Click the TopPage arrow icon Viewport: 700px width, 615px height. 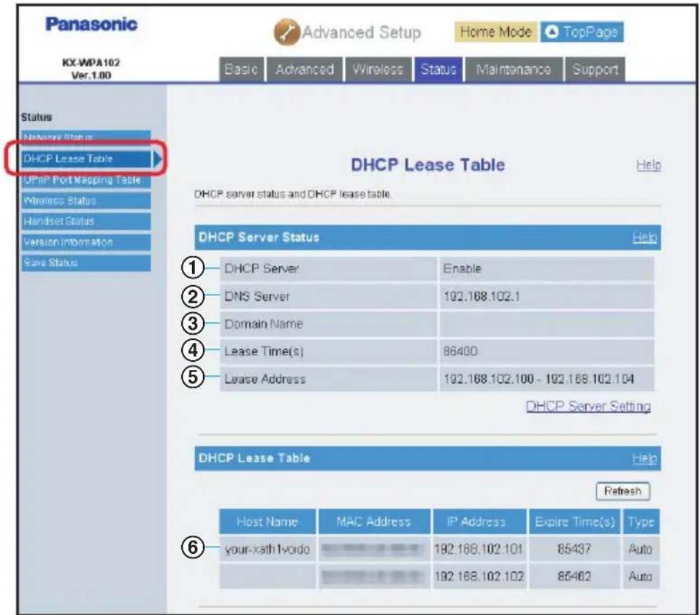[552, 32]
